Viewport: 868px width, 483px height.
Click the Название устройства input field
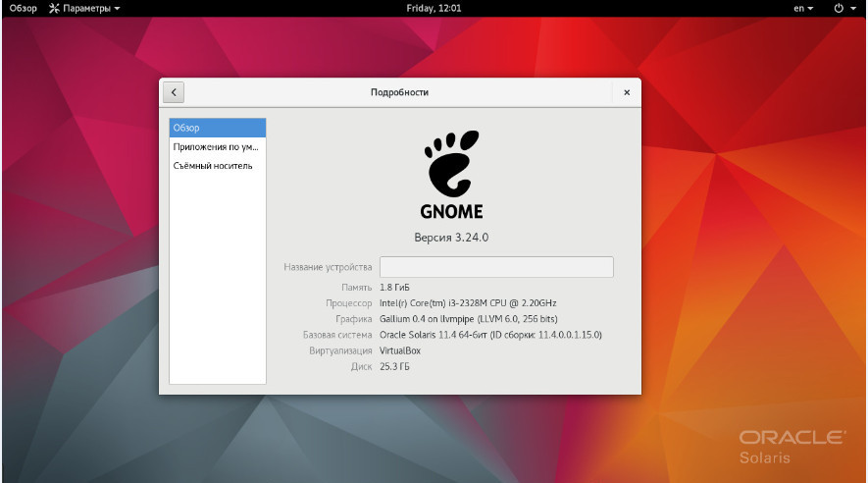pos(496,267)
